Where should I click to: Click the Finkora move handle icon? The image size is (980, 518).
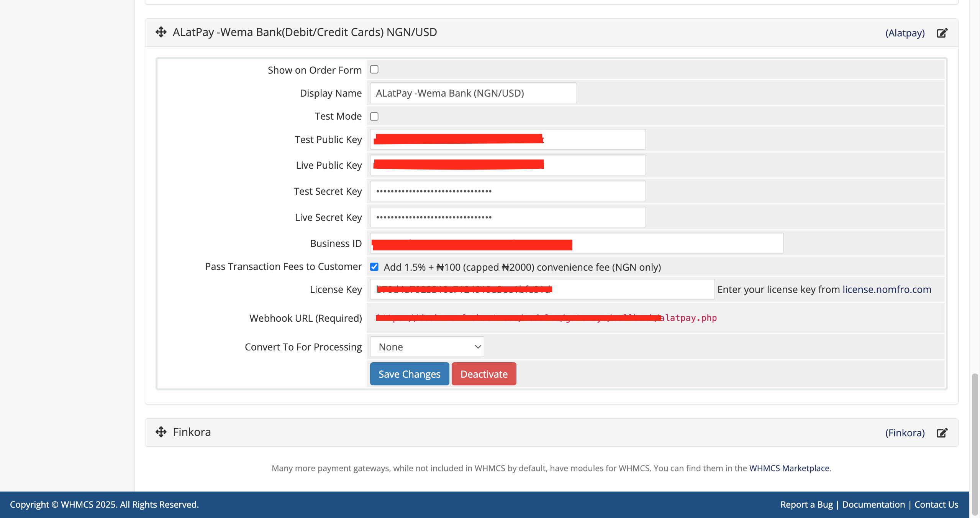click(x=161, y=432)
